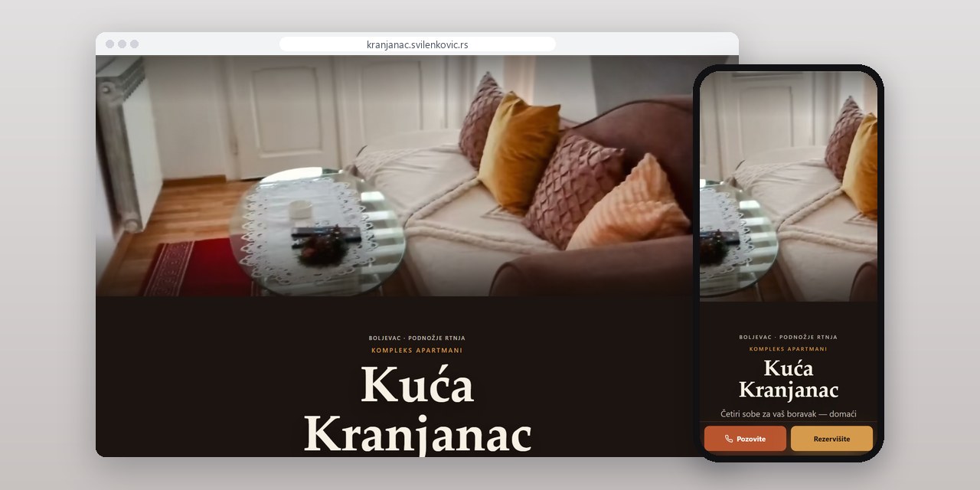Click the third gray browser window dot
Image resolution: width=980 pixels, height=490 pixels.
pyautogui.click(x=134, y=44)
